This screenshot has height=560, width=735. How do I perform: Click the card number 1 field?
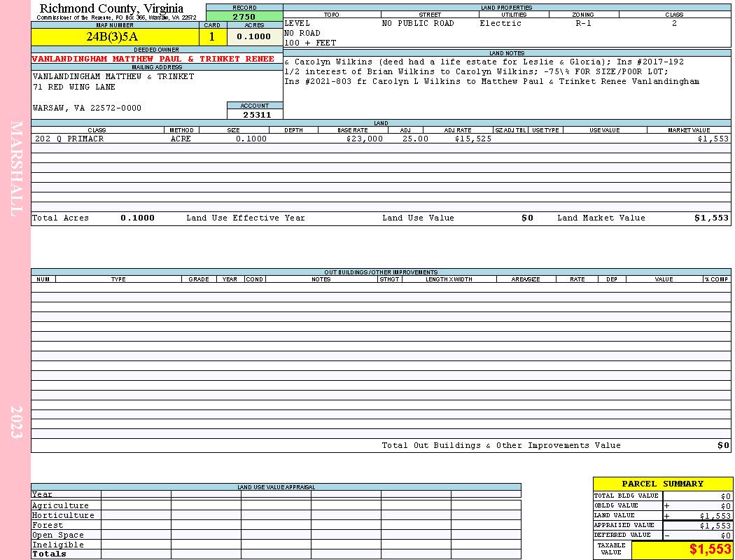(212, 36)
